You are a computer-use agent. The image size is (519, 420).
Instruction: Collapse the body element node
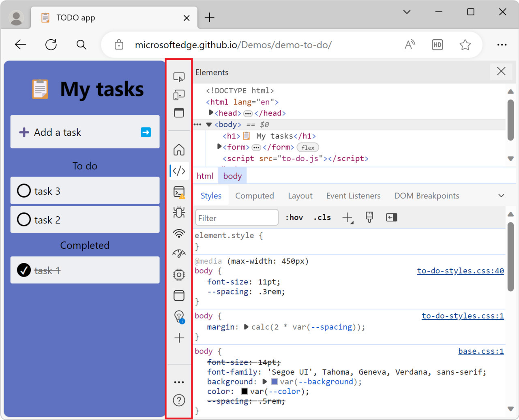point(208,124)
